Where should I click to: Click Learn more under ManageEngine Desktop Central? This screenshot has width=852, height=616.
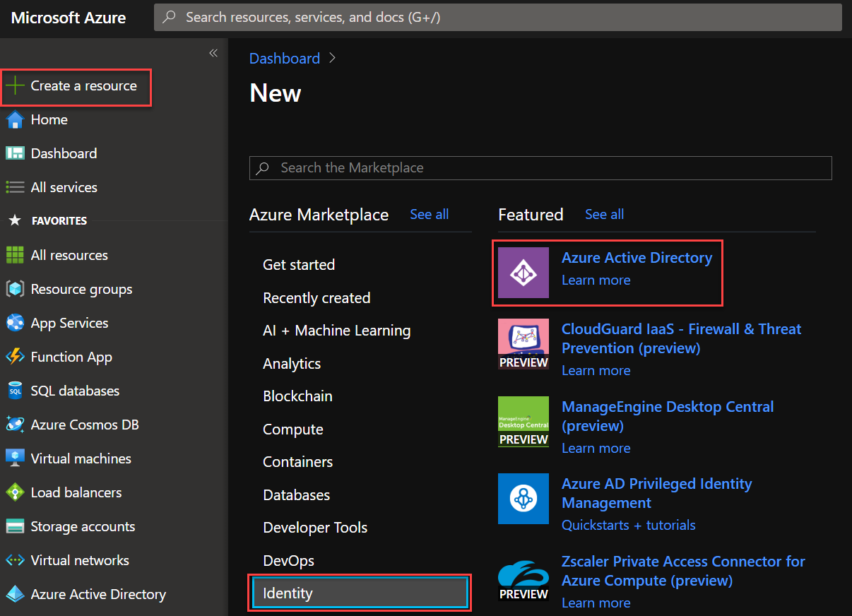(x=596, y=449)
